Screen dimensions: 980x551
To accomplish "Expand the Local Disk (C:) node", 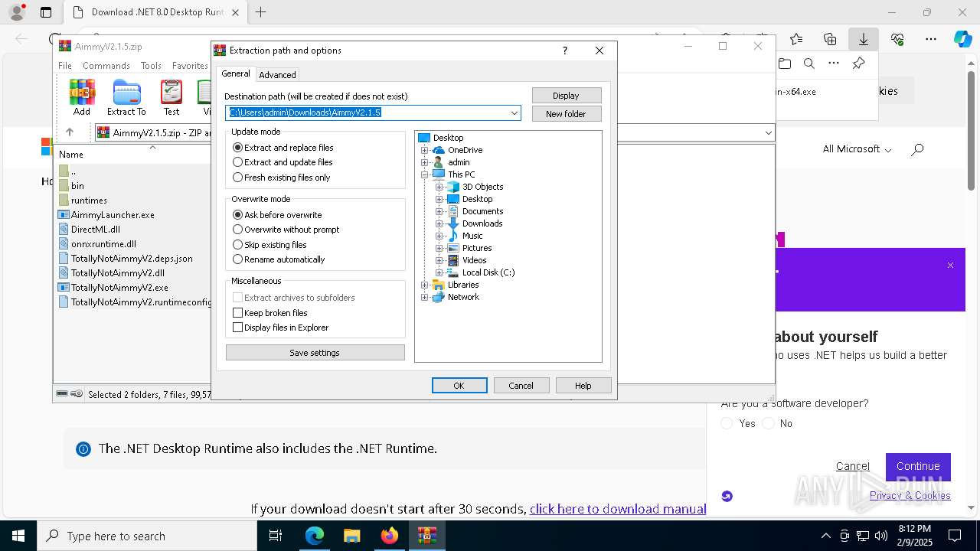I will tap(439, 272).
